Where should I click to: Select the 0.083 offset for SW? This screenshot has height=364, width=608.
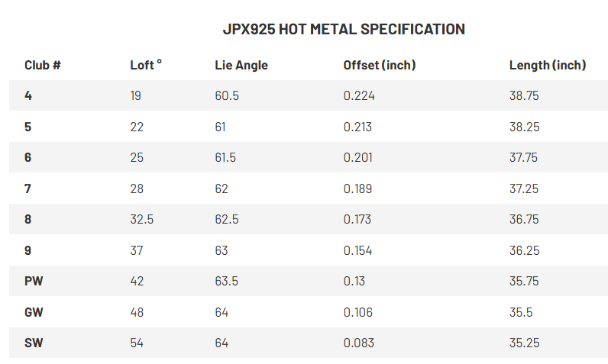(x=359, y=343)
